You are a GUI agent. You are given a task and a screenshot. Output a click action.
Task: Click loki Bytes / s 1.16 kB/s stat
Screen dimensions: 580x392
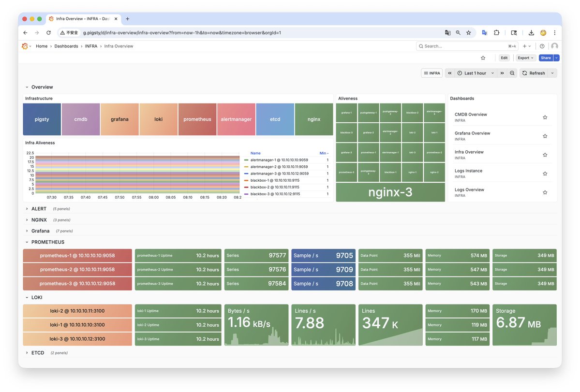point(256,325)
